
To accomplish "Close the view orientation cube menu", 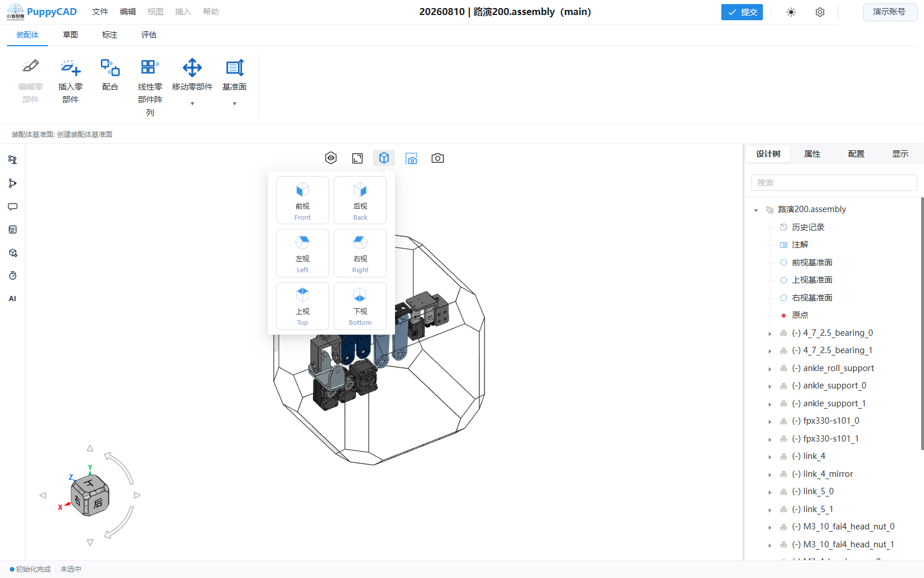I will 384,158.
